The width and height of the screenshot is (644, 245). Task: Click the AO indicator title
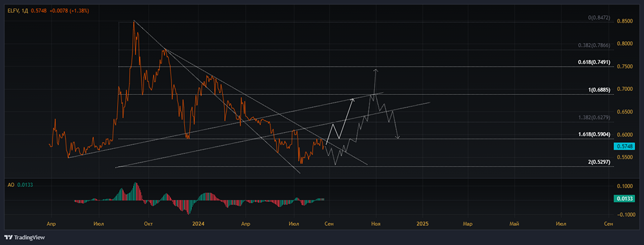tap(11, 185)
